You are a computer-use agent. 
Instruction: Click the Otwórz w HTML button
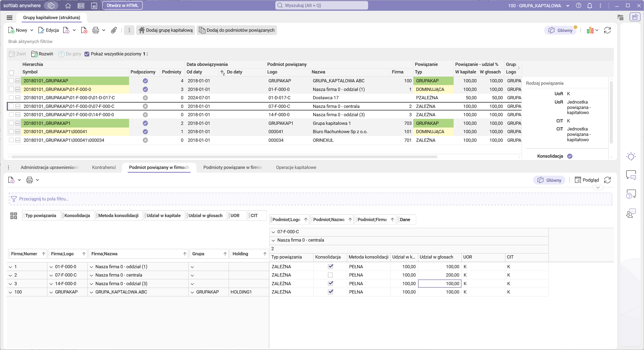point(122,5)
